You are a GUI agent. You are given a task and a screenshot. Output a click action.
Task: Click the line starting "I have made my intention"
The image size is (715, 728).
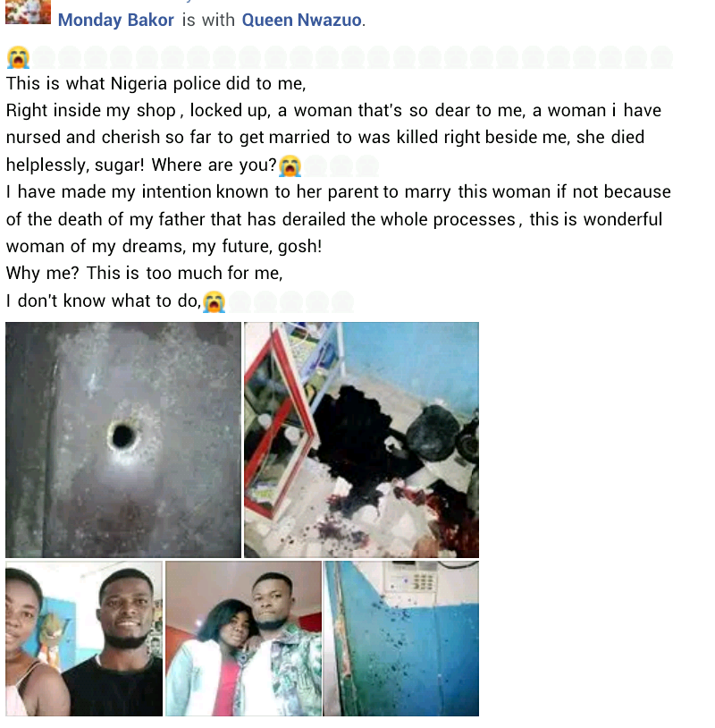[x=338, y=191]
